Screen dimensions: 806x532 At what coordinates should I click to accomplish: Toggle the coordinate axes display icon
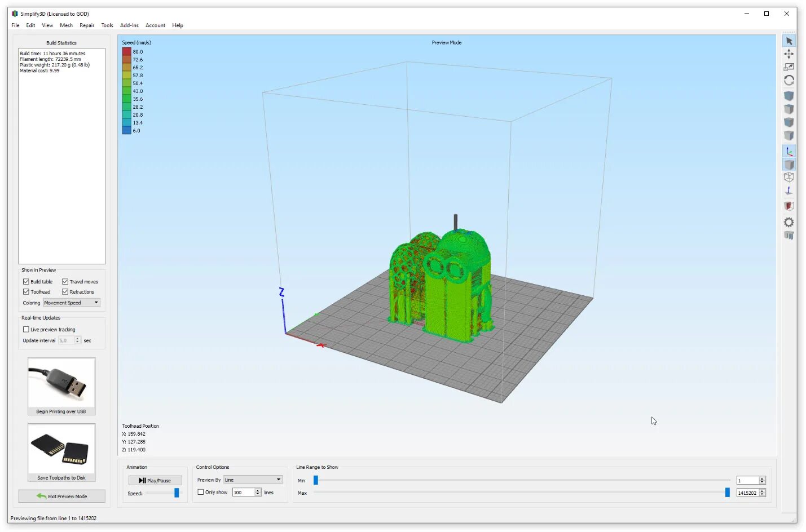coord(789,151)
